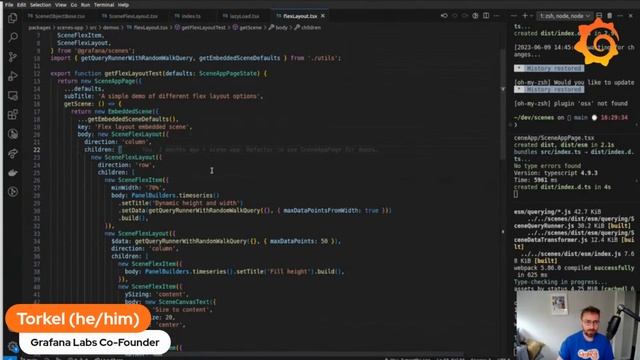Click the split editor icon
The width and height of the screenshot is (640, 360).
[x=486, y=16]
